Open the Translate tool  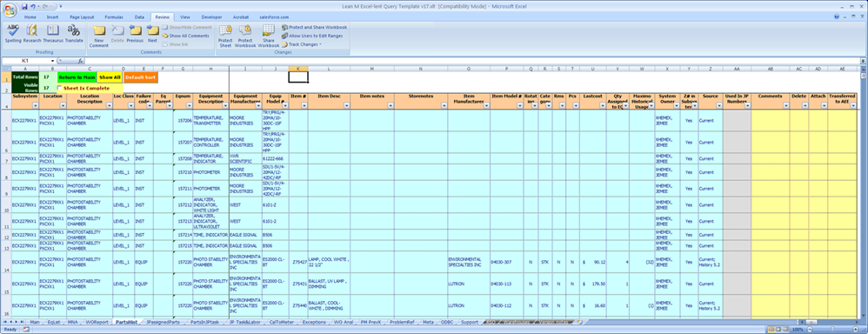coord(74,34)
